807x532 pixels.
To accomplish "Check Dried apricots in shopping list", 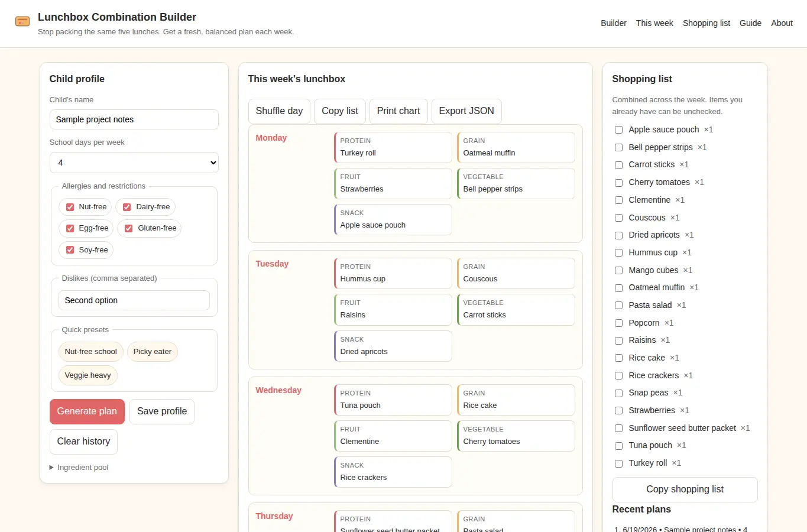I will point(618,235).
